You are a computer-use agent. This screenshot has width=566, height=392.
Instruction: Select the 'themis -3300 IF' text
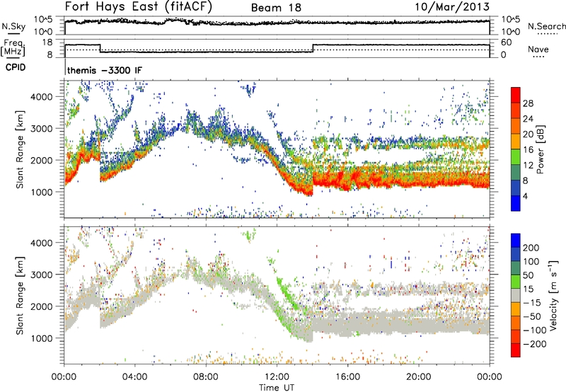(x=105, y=70)
